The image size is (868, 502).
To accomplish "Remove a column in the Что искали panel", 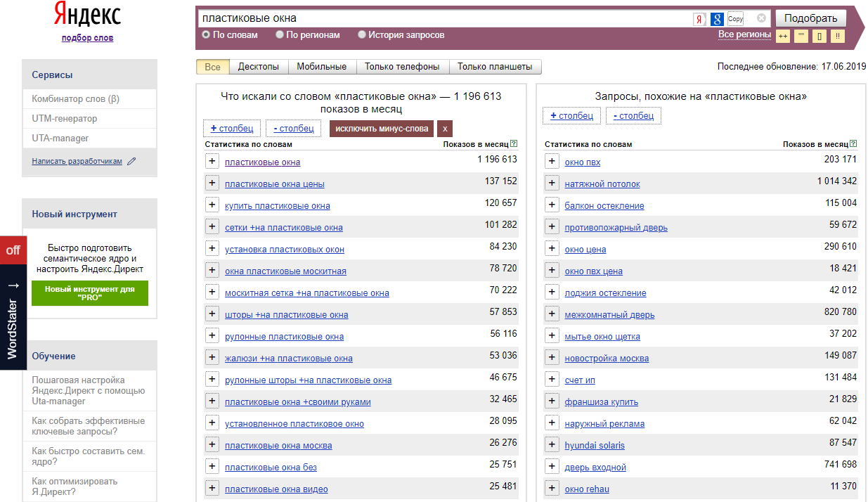I will click(x=293, y=129).
